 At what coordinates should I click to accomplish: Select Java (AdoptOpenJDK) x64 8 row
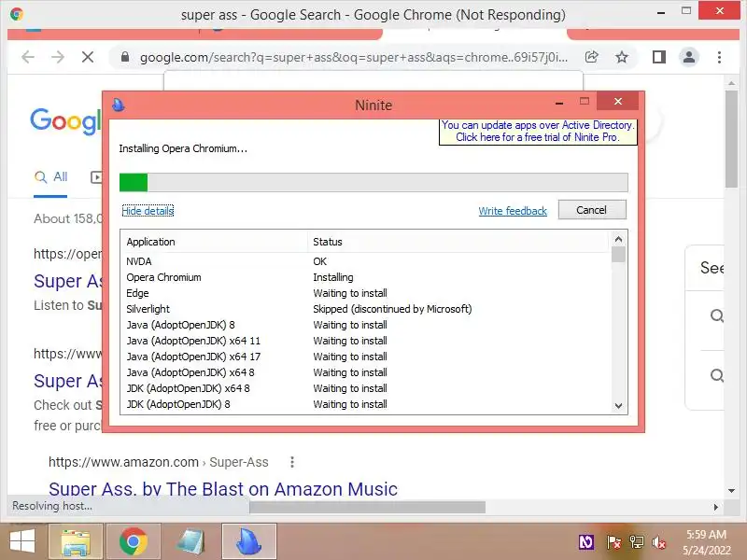[x=365, y=372]
